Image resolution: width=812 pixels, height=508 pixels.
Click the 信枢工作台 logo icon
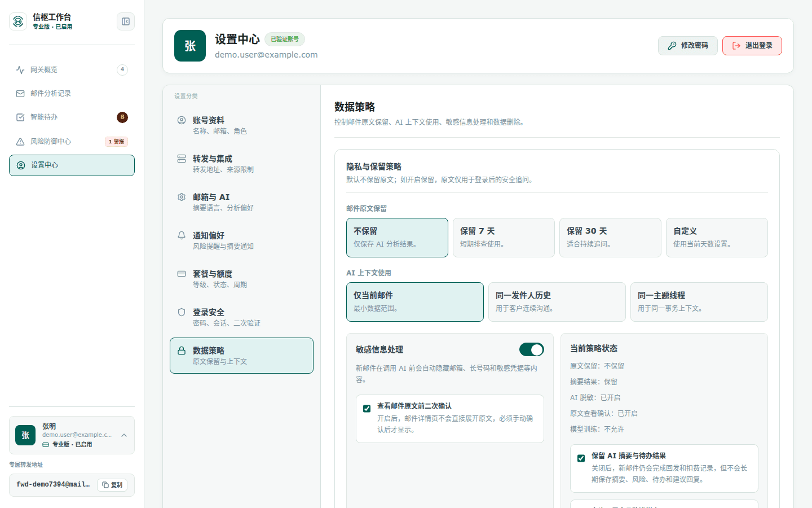[x=18, y=21]
